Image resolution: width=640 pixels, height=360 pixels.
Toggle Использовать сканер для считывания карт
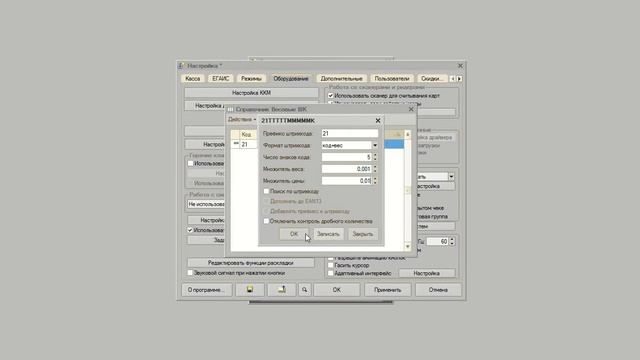coord(331,96)
